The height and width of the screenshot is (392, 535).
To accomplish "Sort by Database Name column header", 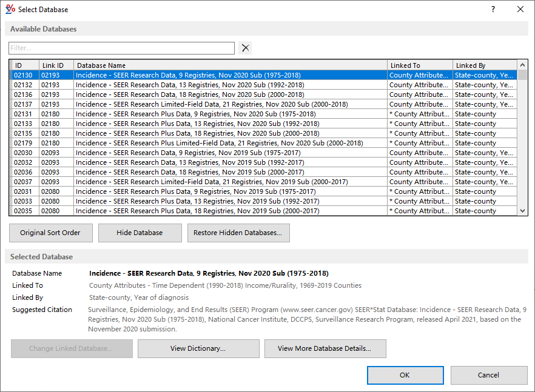I will (x=230, y=65).
